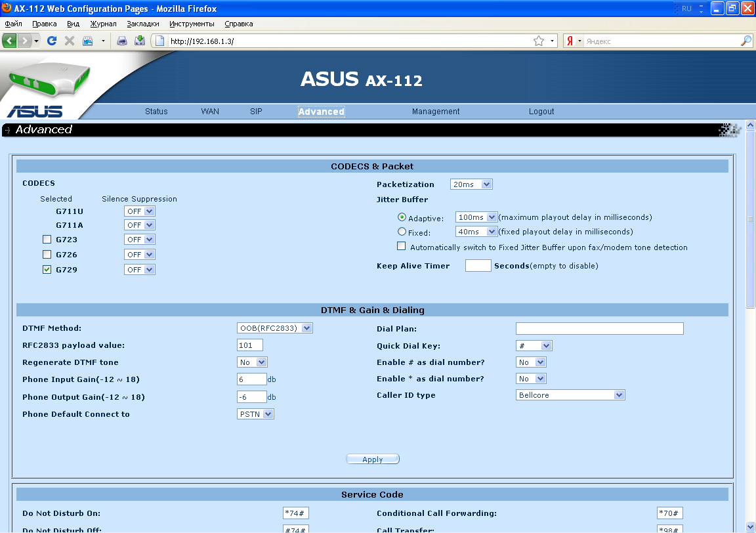Go to the Management page

(x=436, y=112)
